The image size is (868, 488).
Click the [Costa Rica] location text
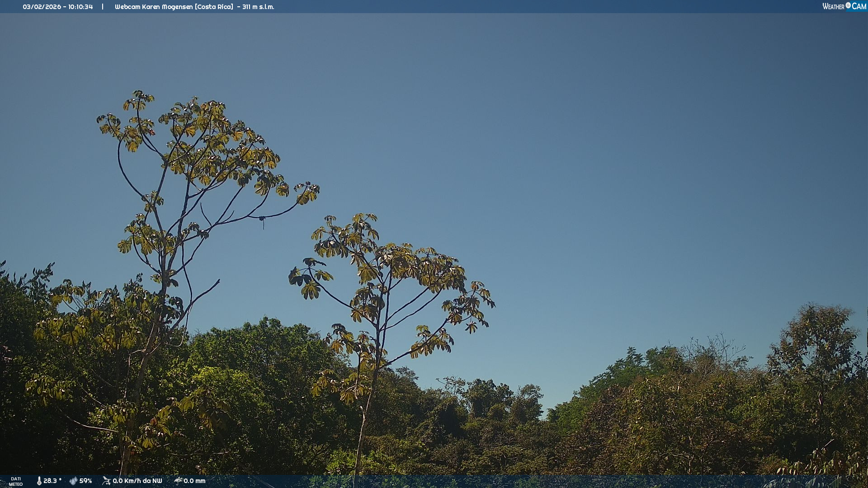click(214, 7)
